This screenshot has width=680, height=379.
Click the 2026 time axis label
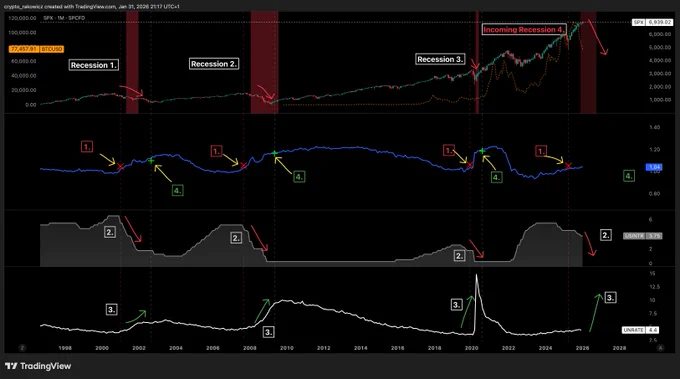[x=582, y=348]
